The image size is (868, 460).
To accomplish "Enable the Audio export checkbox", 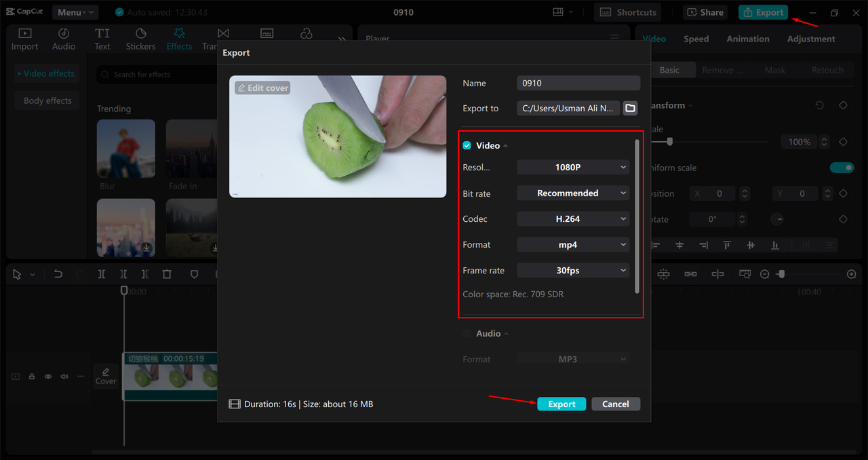I will click(x=467, y=333).
